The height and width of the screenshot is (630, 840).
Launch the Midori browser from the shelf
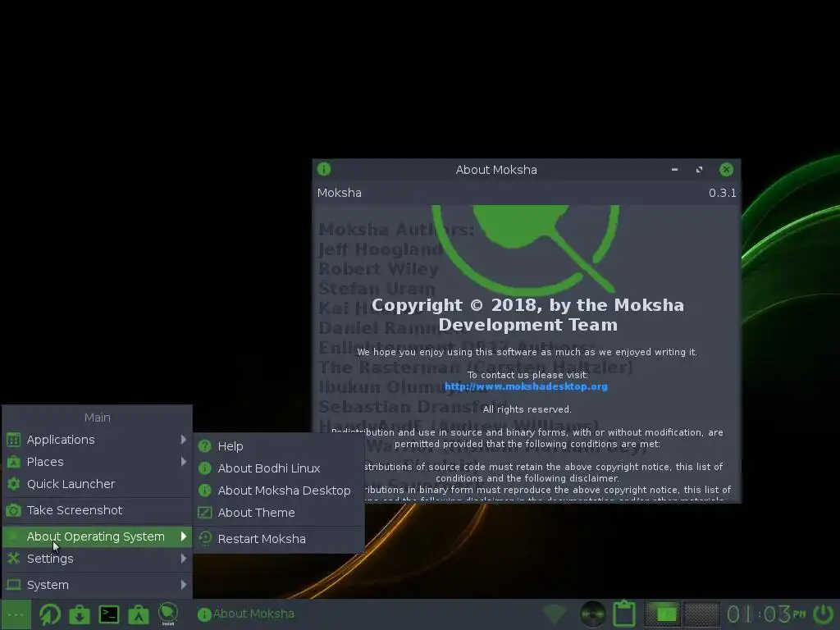click(50, 614)
